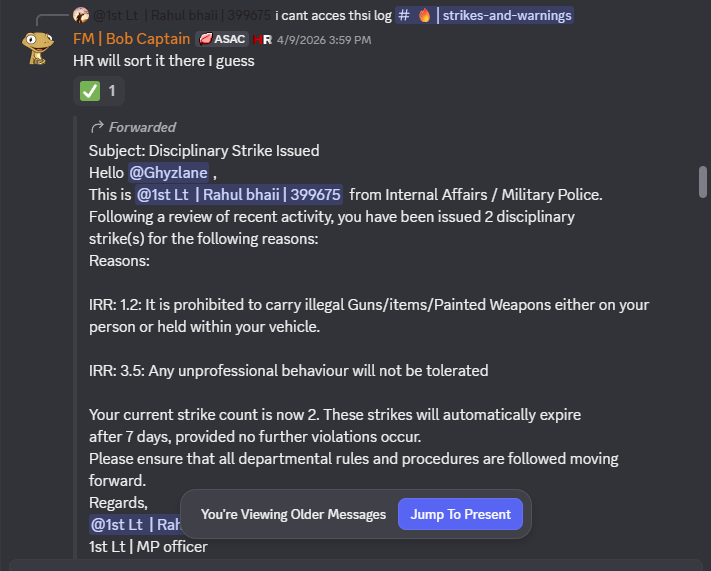
Task: Click the small reply author avatar
Action: [81, 15]
